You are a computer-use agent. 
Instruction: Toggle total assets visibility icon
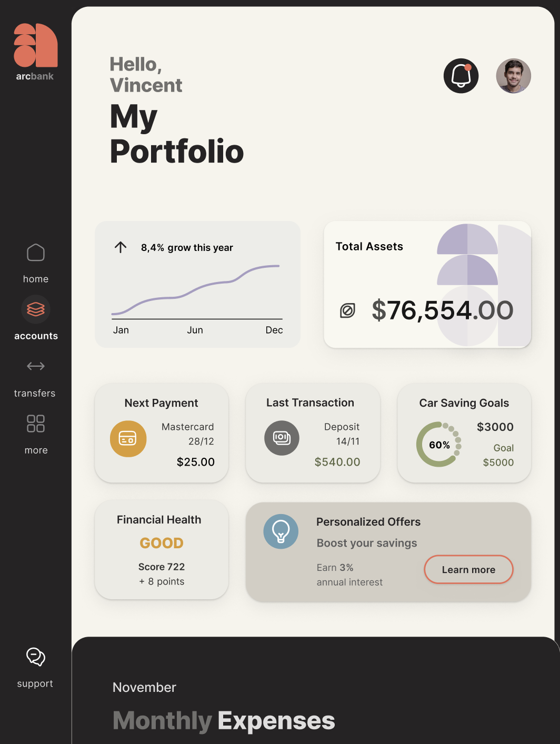click(347, 311)
